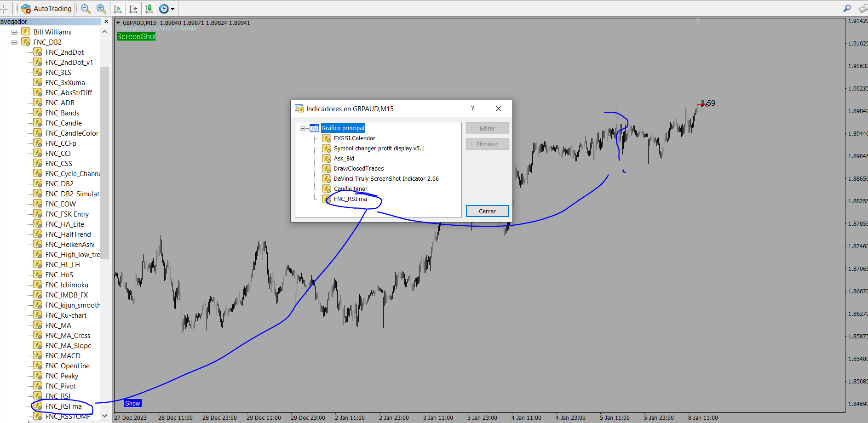Click the FNC_HnS indicator icon
Screen dimensions: 868x423
(x=38, y=274)
